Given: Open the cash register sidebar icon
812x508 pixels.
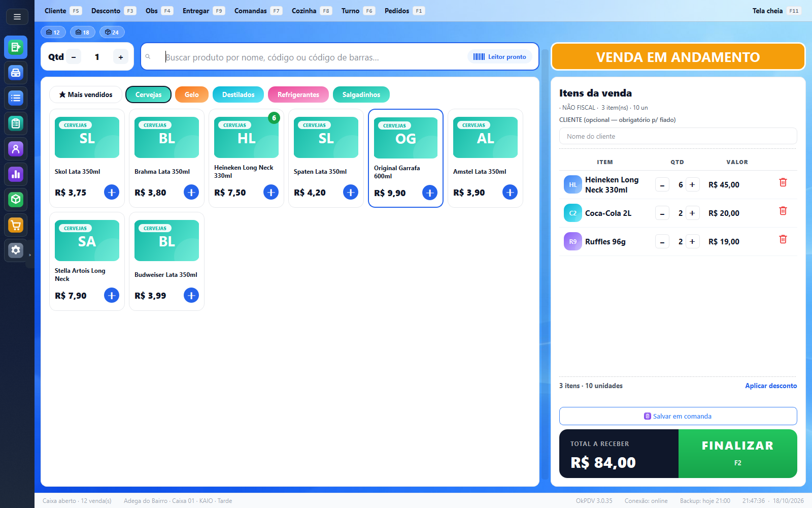Looking at the screenshot, I should coord(16,73).
